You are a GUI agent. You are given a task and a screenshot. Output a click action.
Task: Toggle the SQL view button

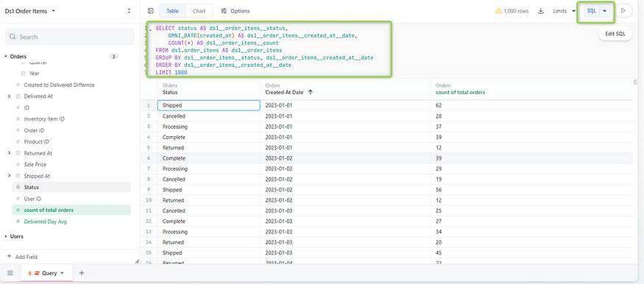click(x=592, y=11)
